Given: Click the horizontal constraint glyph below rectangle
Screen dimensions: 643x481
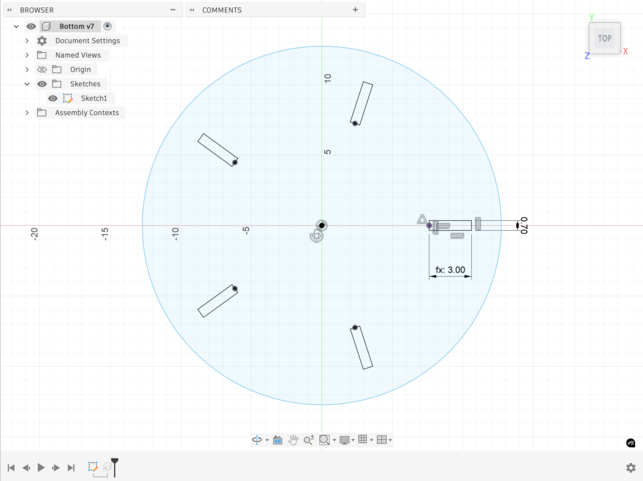Looking at the screenshot, I should pos(457,236).
